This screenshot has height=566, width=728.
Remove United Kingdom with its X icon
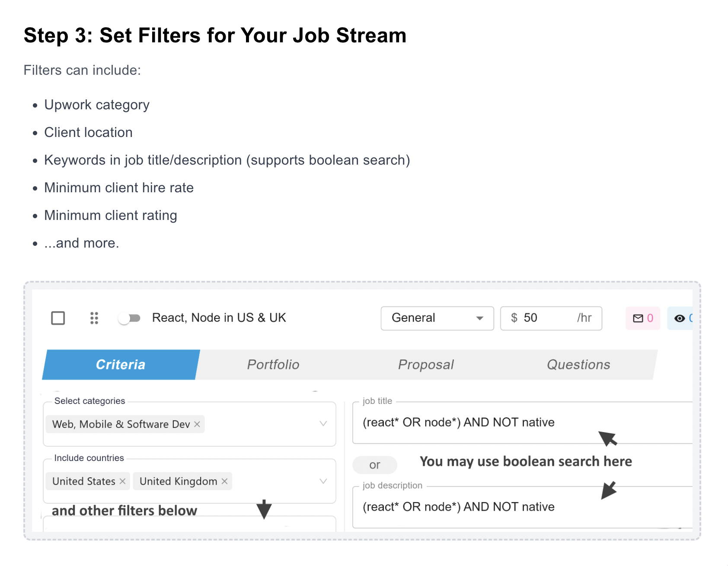(x=224, y=481)
